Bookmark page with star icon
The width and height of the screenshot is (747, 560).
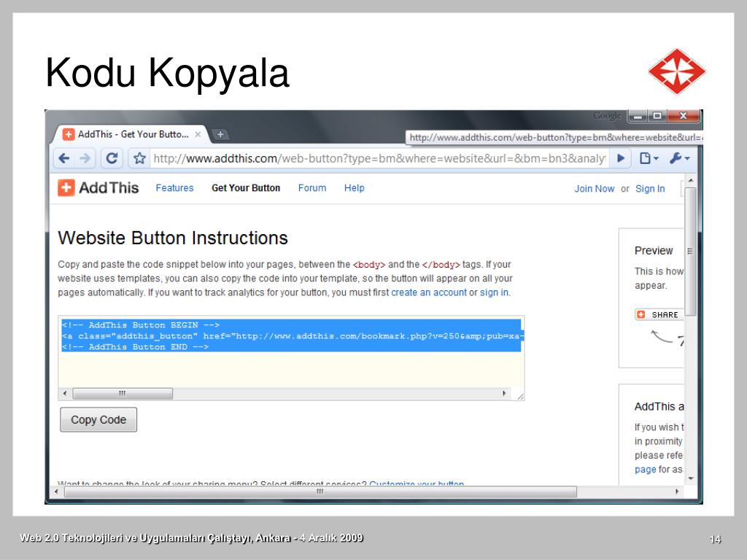coord(139,158)
